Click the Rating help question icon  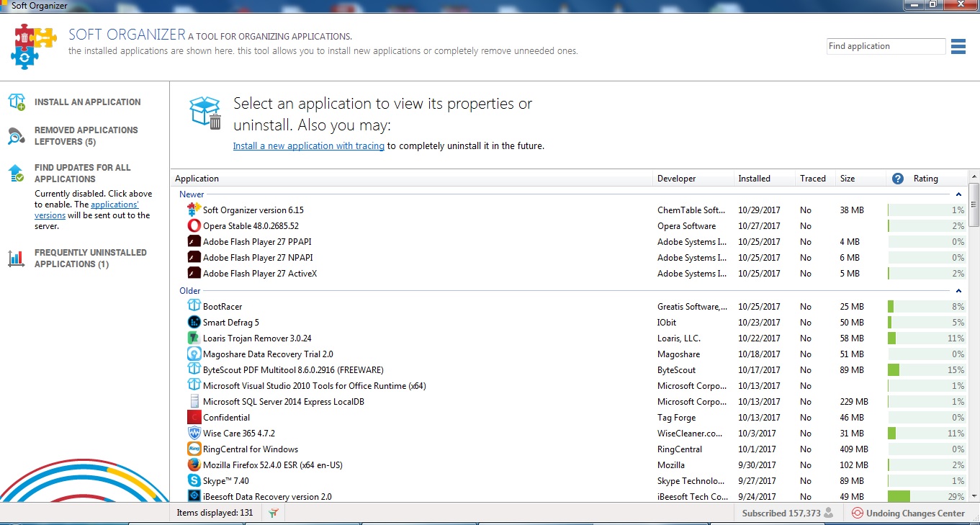(897, 179)
